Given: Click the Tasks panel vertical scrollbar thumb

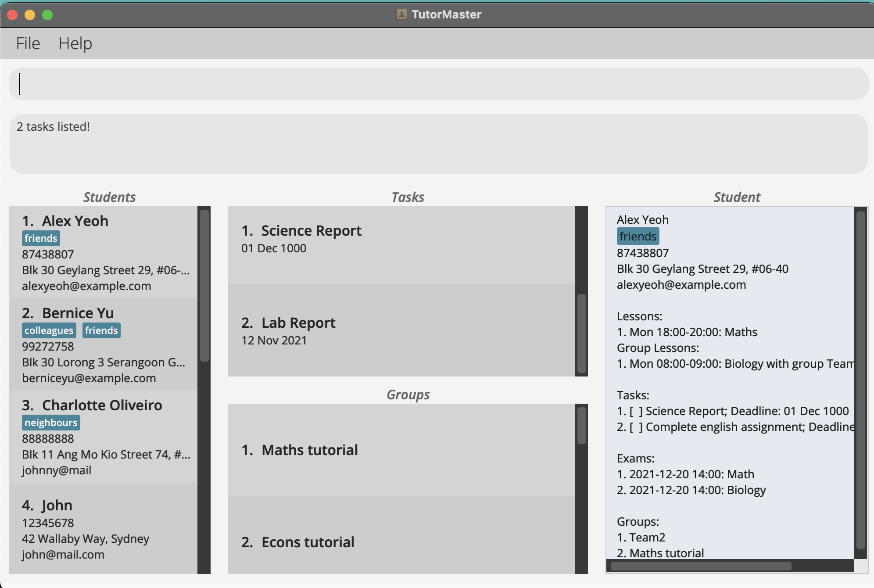Looking at the screenshot, I should [x=582, y=333].
